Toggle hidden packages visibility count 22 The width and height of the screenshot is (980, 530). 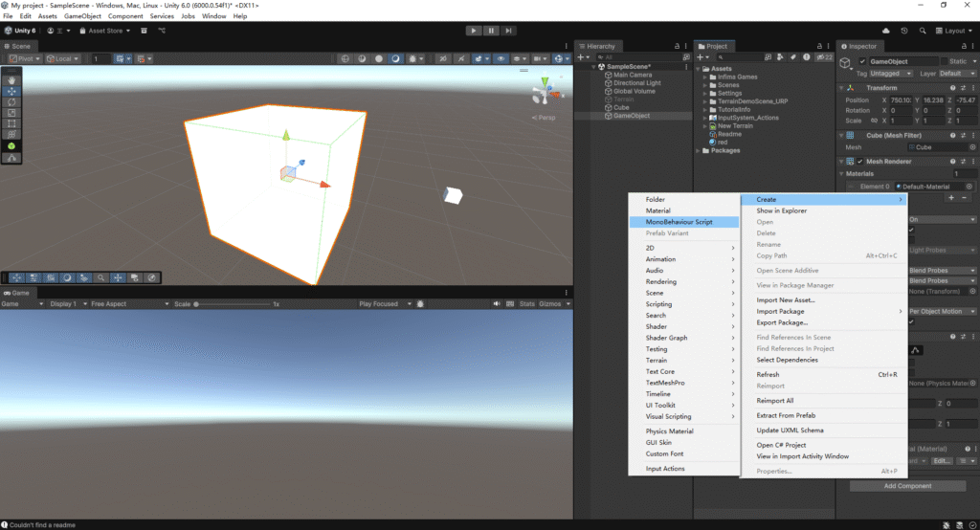pos(824,57)
